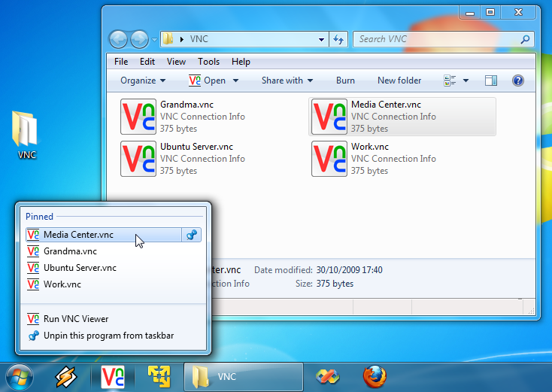Image resolution: width=552 pixels, height=392 pixels.
Task: Click the Back navigation arrow
Action: tap(118, 39)
